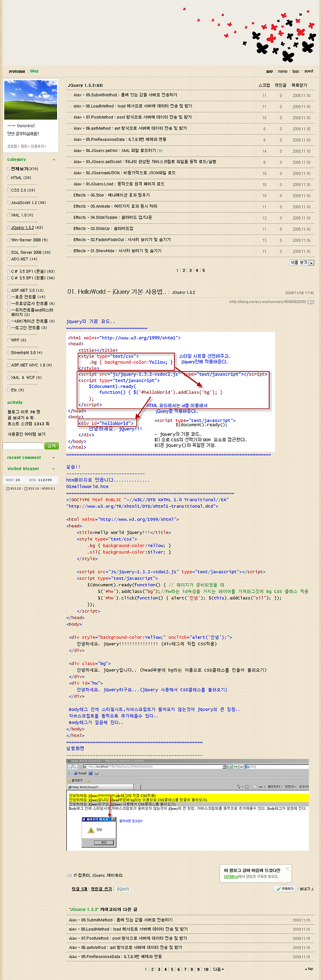Click the top arrow link
The image size is (322, 980).
coord(309,969)
